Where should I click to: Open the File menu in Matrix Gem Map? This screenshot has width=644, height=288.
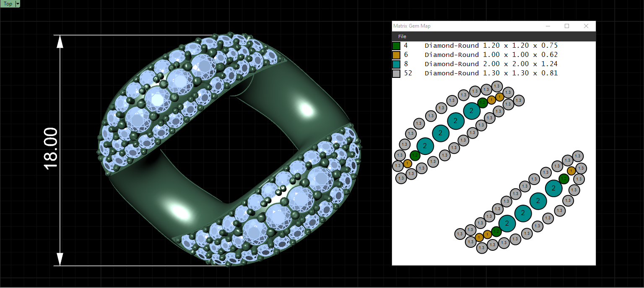402,36
